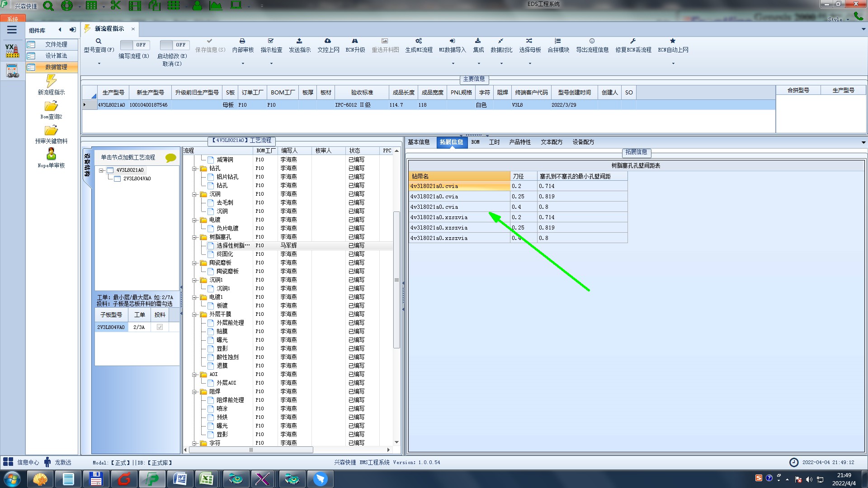Collapse the 树脂塞孔 tree node

(195, 237)
